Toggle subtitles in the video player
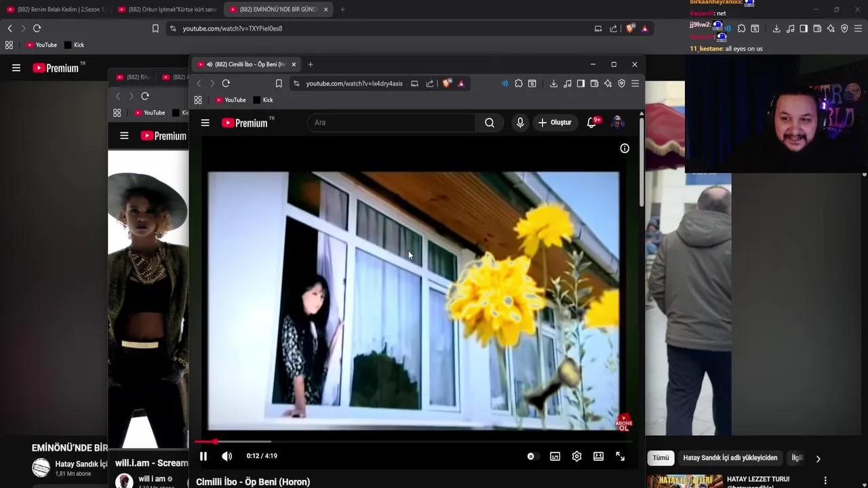Image resolution: width=868 pixels, height=488 pixels. point(555,456)
